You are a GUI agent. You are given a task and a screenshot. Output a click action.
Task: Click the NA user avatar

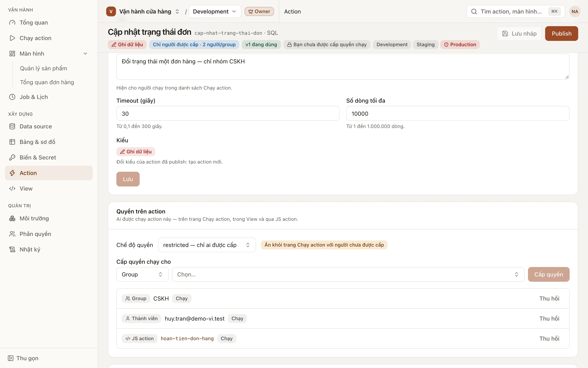coord(575,11)
